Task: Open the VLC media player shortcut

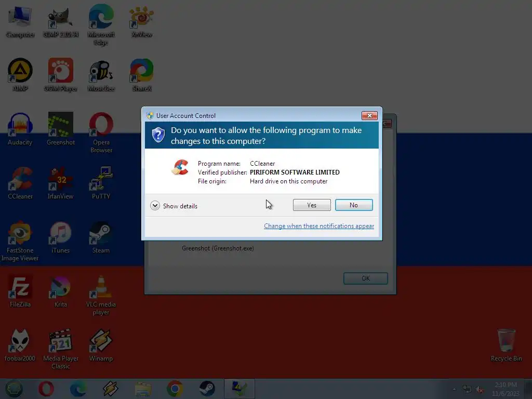Action: [101, 295]
